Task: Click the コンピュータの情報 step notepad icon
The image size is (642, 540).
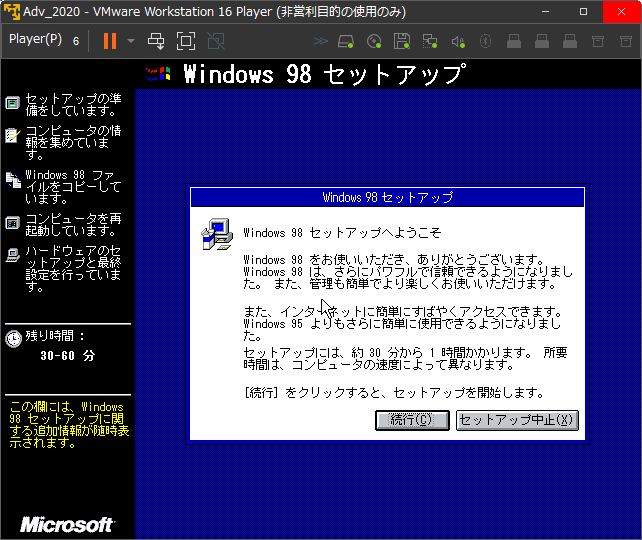Action: click(x=12, y=135)
